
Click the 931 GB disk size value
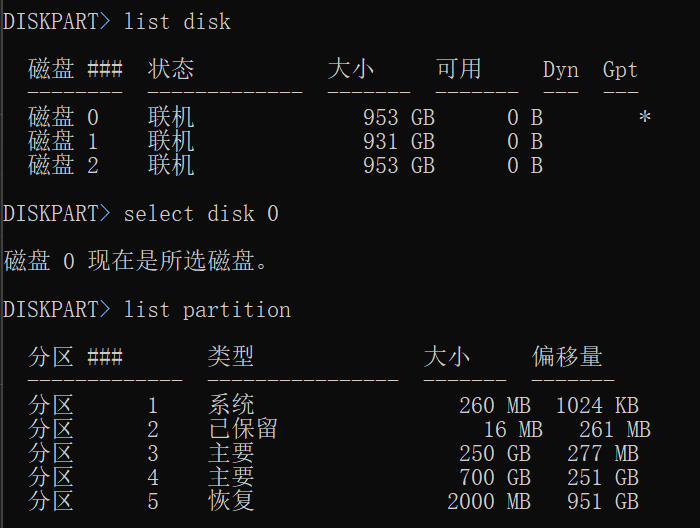click(398, 142)
